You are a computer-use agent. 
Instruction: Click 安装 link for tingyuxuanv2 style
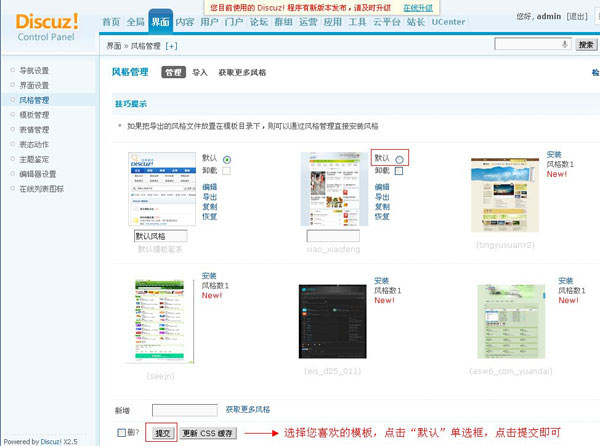pyautogui.click(x=554, y=155)
